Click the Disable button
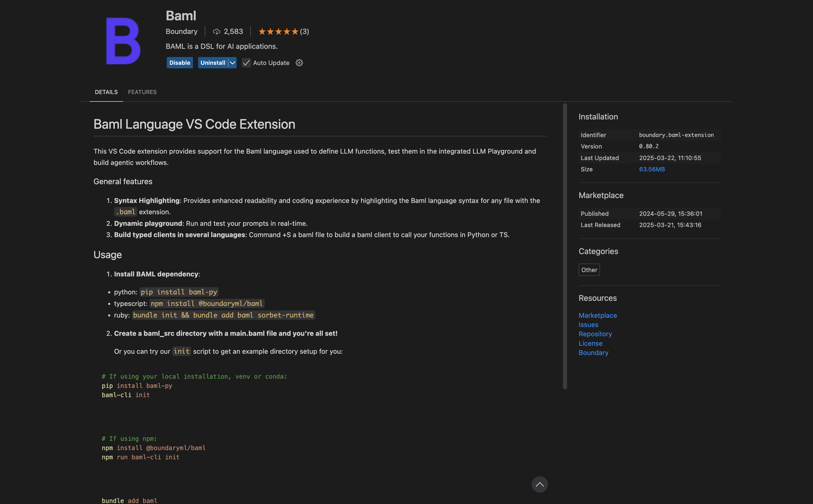This screenshot has height=504, width=813. (x=180, y=63)
